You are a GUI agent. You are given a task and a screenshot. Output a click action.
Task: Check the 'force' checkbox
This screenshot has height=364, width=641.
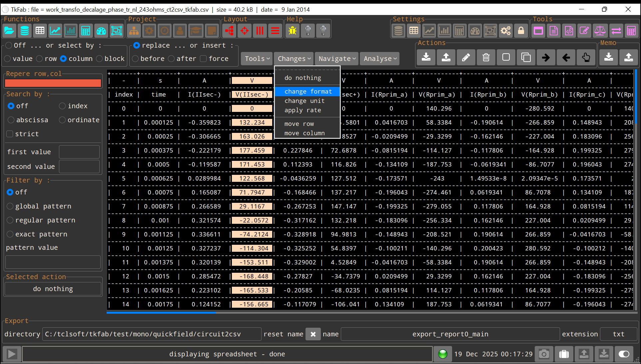(204, 59)
